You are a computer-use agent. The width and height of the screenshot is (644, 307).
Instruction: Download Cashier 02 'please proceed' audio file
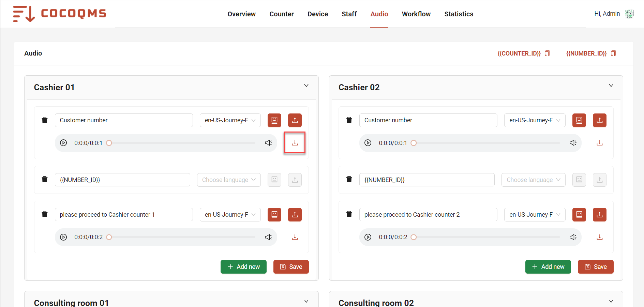point(599,237)
